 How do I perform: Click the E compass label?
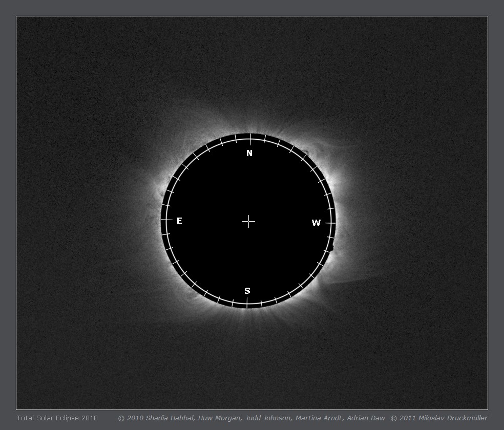(x=179, y=221)
